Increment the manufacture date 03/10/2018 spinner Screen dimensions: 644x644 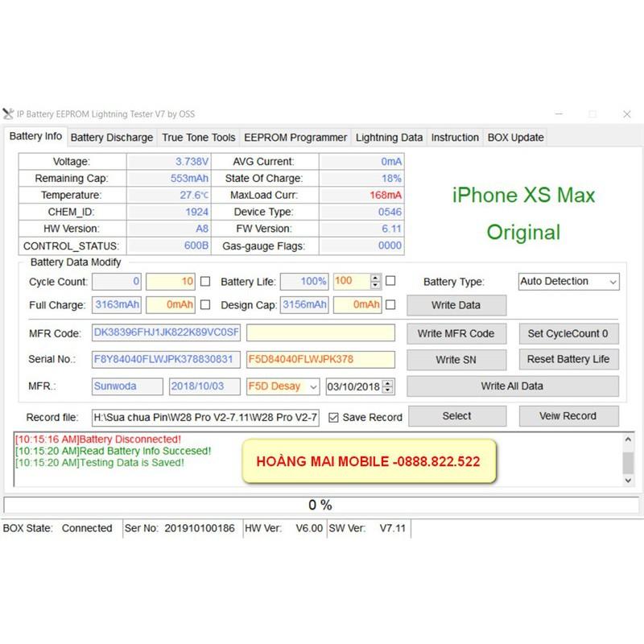(388, 383)
